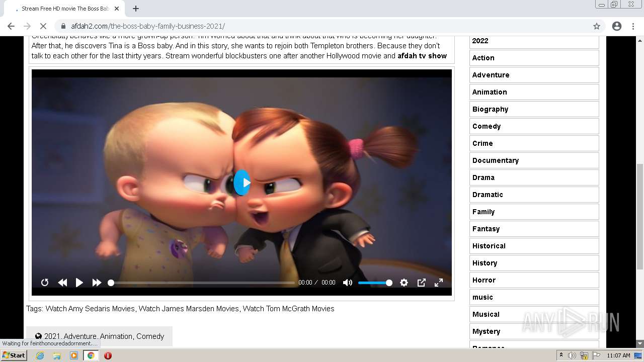Fast forward the video
This screenshot has height=362, width=644.
(x=97, y=283)
